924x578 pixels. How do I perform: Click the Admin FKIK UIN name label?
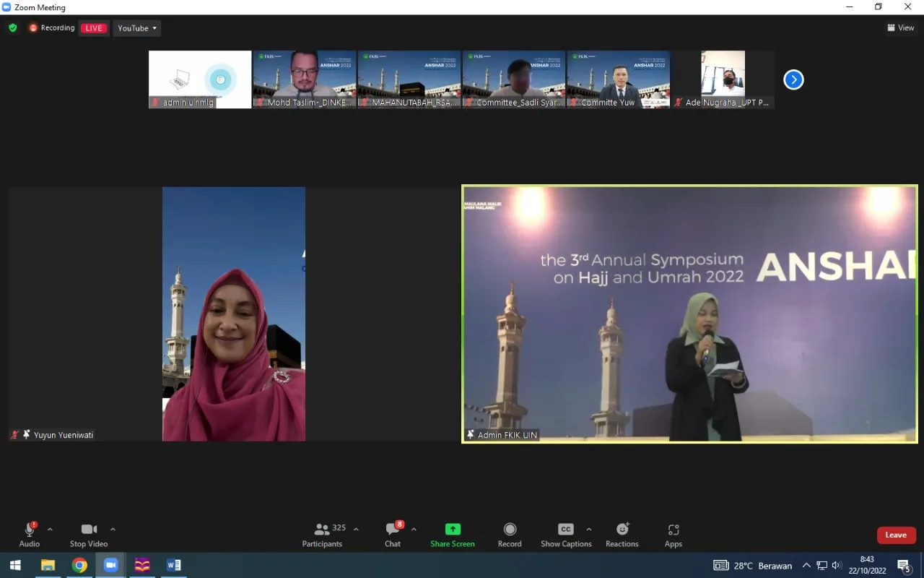(507, 435)
